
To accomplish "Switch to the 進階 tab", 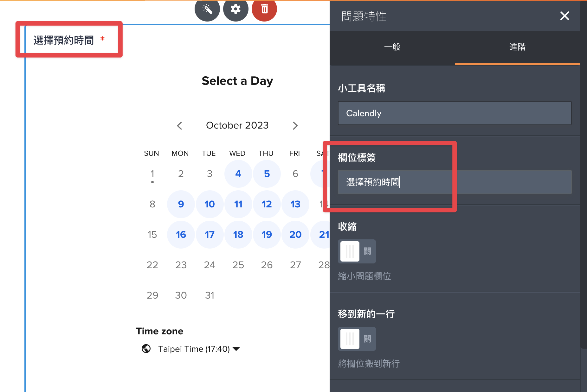I will [x=517, y=47].
